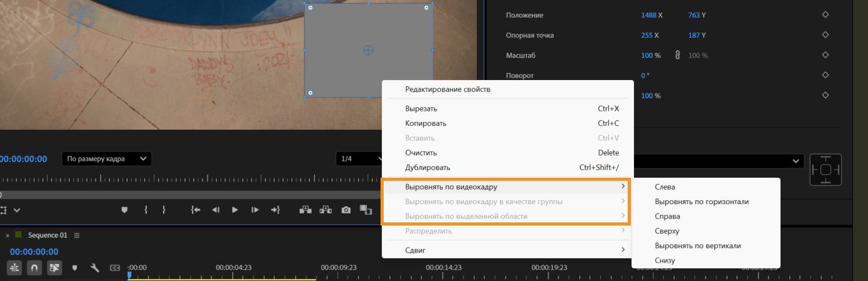Select 'Выровнять по вертикали' option

pos(706,246)
